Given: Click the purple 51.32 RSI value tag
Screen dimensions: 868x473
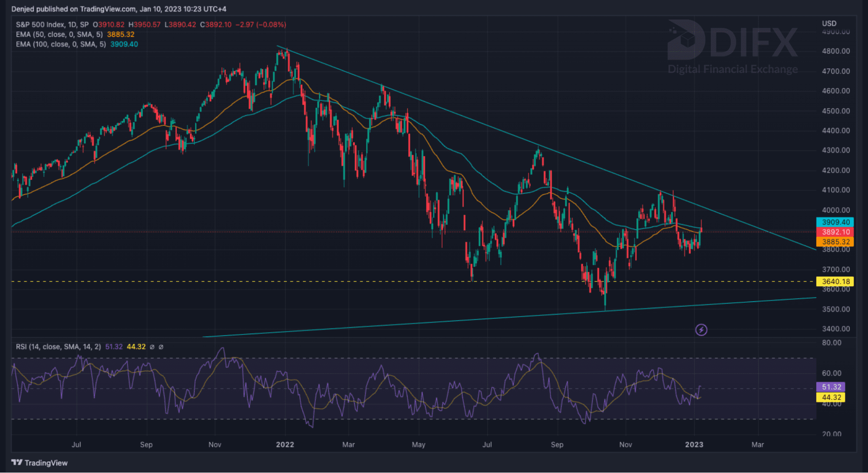Looking at the screenshot, I should (831, 387).
